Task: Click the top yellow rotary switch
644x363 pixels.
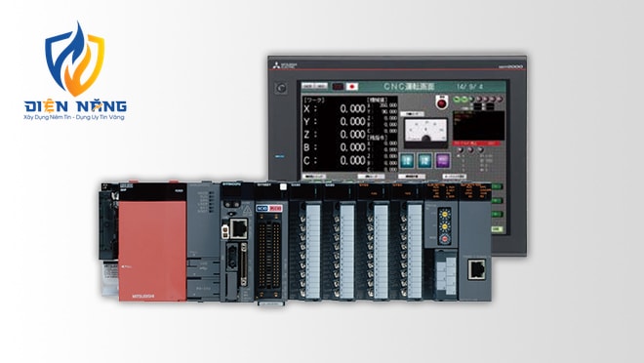Action: pyautogui.click(x=444, y=215)
